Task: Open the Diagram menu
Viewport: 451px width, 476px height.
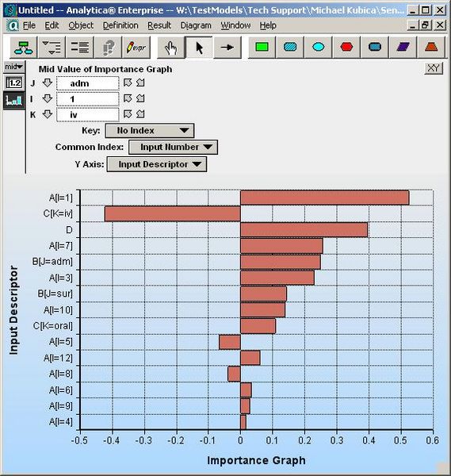Action: click(x=196, y=25)
